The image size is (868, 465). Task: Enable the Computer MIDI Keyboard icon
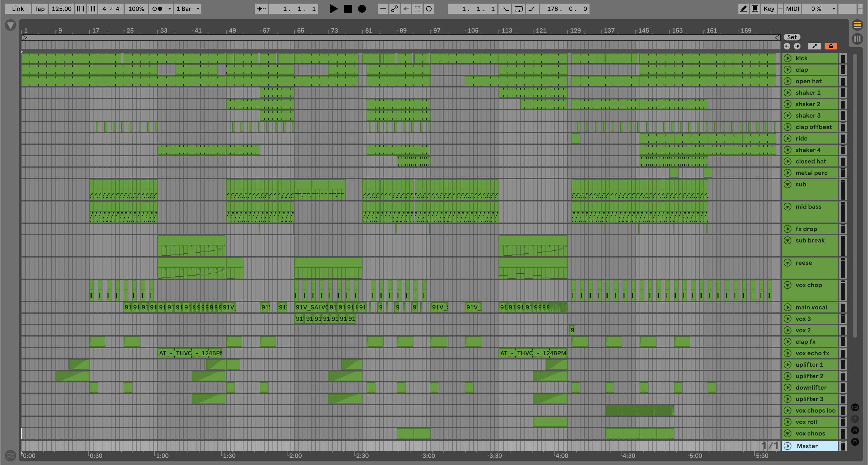[x=755, y=9]
